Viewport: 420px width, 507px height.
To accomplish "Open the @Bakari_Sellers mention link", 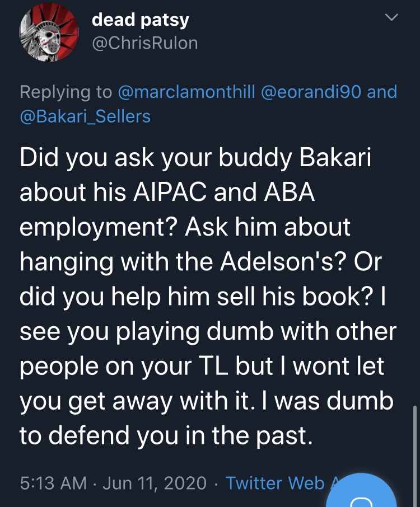I will (85, 116).
